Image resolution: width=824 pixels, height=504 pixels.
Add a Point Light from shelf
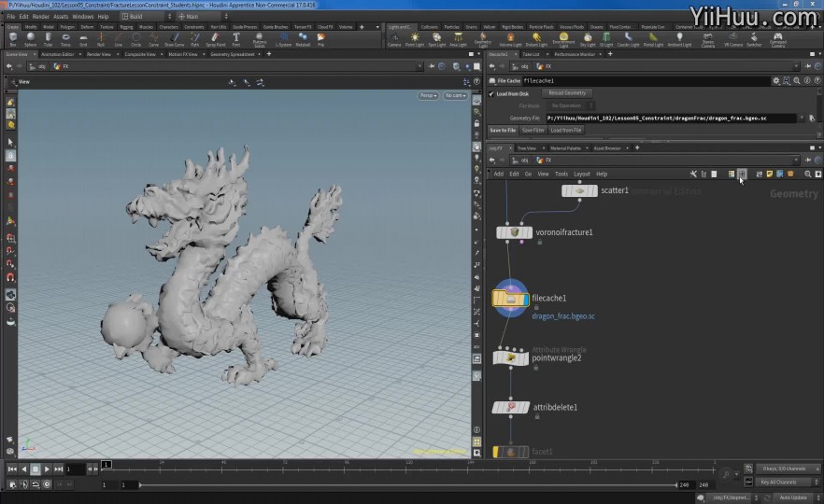(415, 39)
